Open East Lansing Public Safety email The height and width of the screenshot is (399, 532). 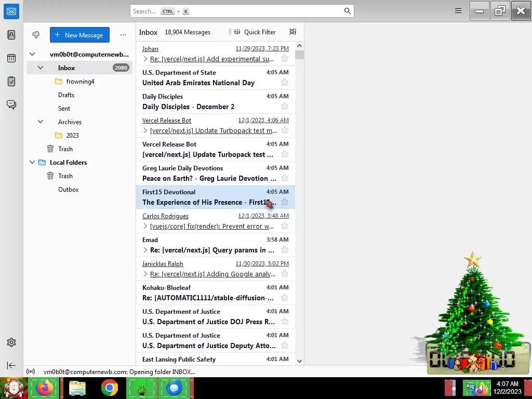216,360
